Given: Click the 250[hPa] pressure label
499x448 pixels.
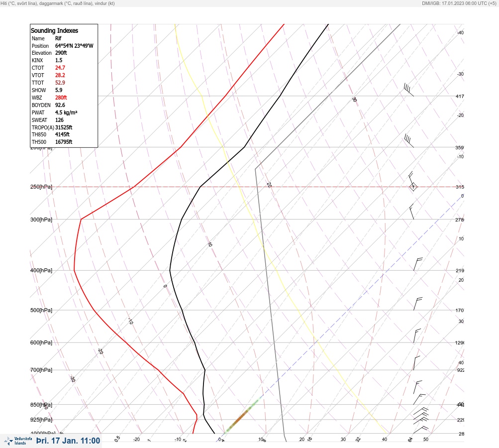Looking at the screenshot, I should [x=41, y=187].
